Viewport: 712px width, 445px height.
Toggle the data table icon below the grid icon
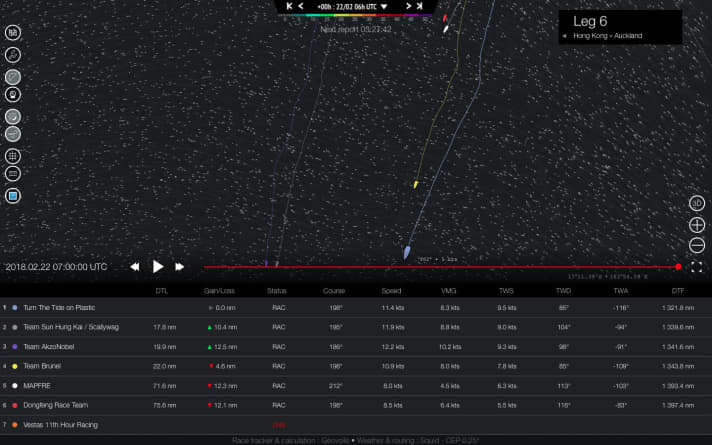[x=13, y=173]
